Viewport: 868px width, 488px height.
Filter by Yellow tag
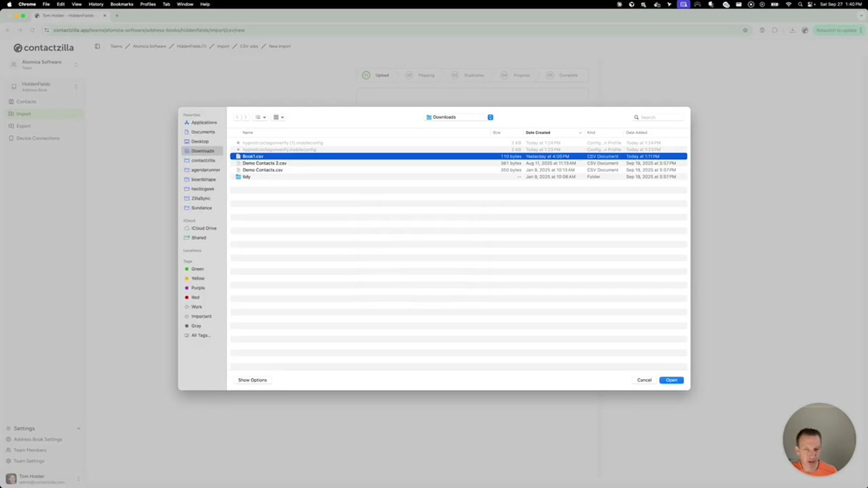click(x=197, y=278)
